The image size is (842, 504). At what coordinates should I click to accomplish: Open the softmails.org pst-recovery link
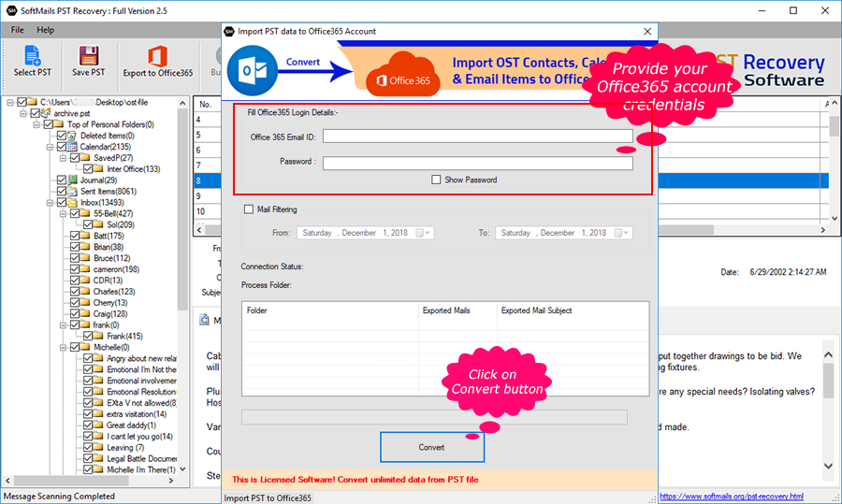(x=732, y=497)
